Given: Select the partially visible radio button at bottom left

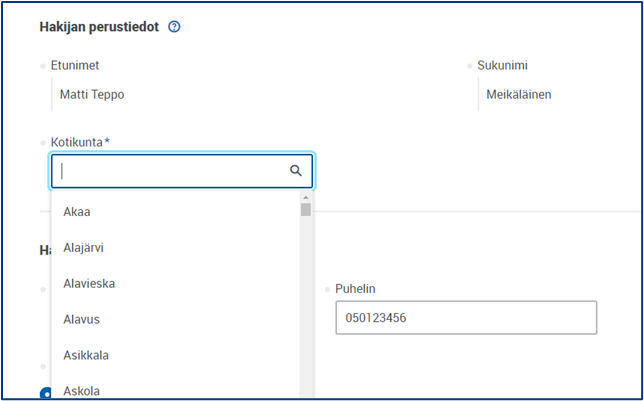Looking at the screenshot, I should [x=46, y=394].
